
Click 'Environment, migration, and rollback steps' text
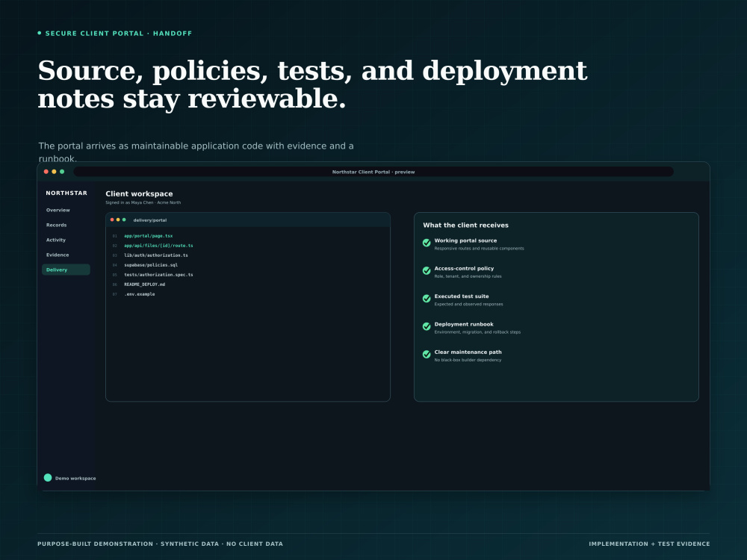tap(477, 332)
